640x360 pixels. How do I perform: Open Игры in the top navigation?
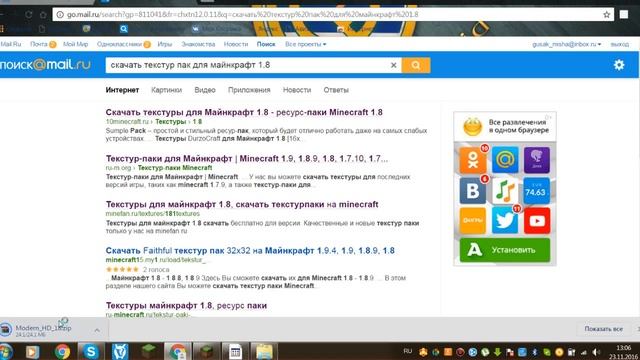[x=164, y=44]
